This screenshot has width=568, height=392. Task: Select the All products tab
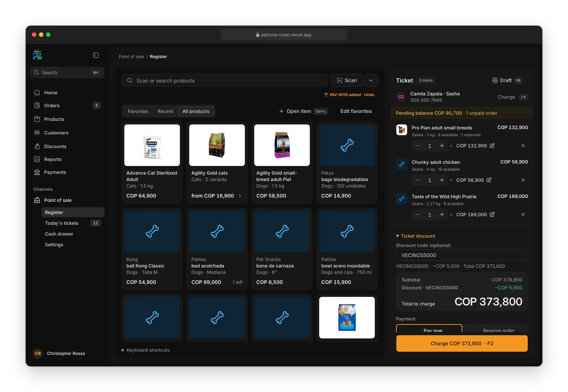pos(196,111)
